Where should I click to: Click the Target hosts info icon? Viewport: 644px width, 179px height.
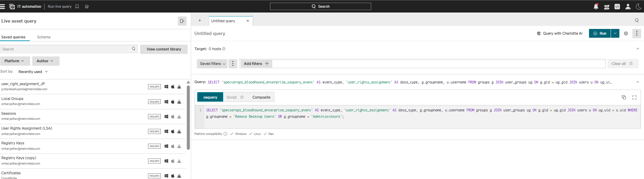224,49
